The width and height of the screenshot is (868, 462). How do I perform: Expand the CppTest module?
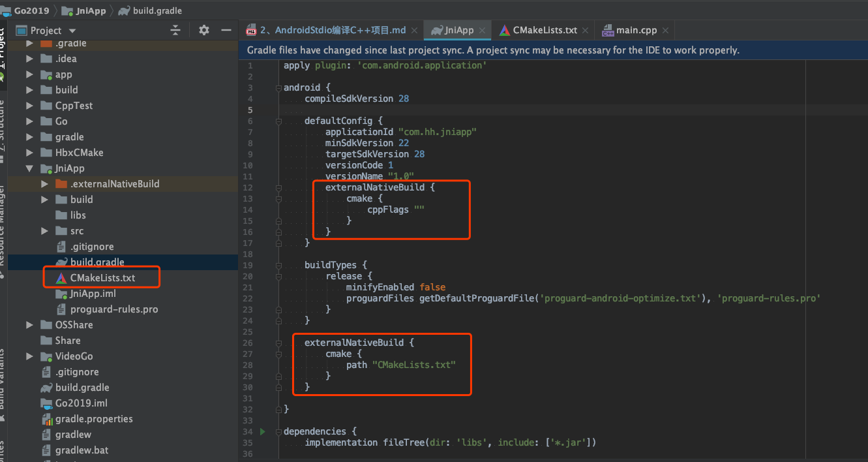pyautogui.click(x=29, y=106)
